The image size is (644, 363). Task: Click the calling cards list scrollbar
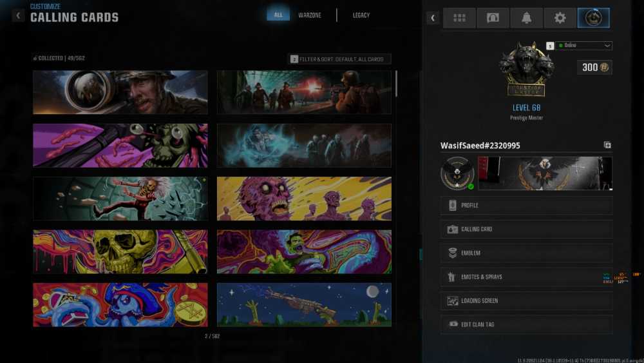click(x=396, y=84)
